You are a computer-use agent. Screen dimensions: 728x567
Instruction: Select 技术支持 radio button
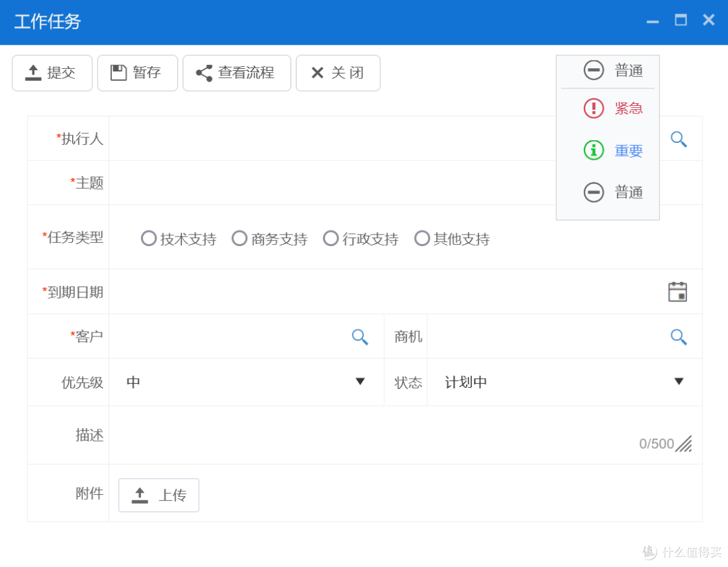(x=148, y=239)
